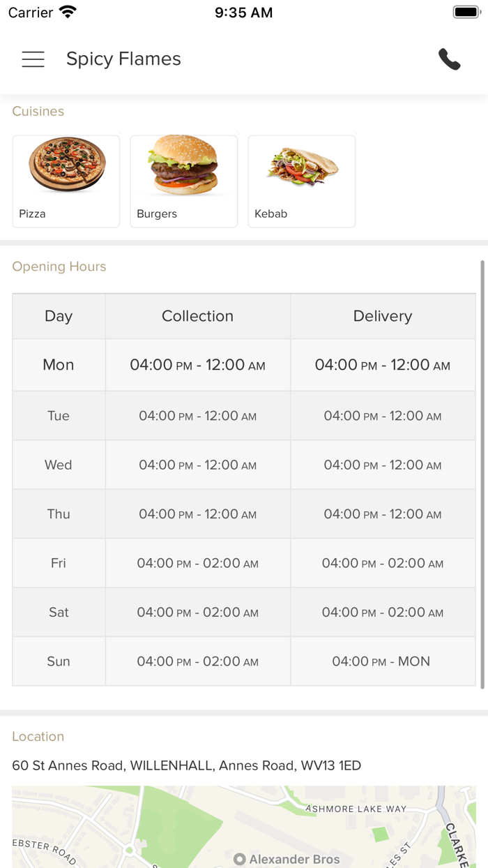Image resolution: width=488 pixels, height=868 pixels.
Task: Choose the Kebab cuisine card
Action: [302, 181]
